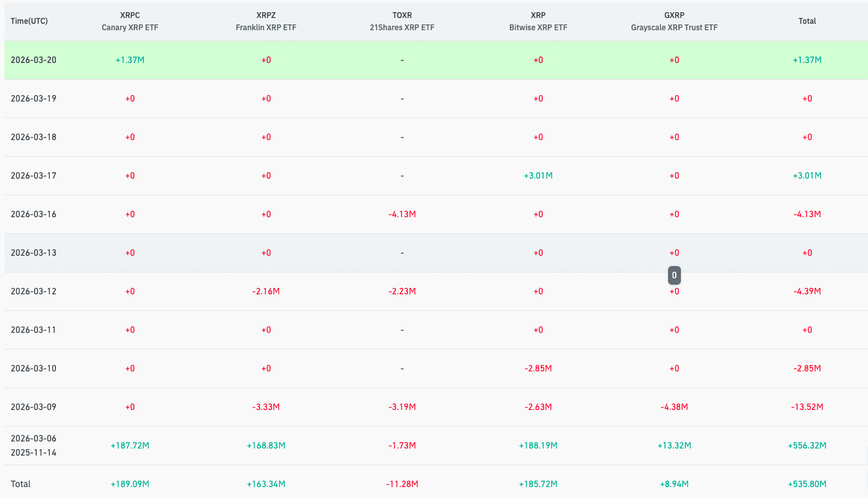Viewport: 868px width, 498px height.
Task: Click Total -4.13M for 2026-03-16
Action: [807, 214]
